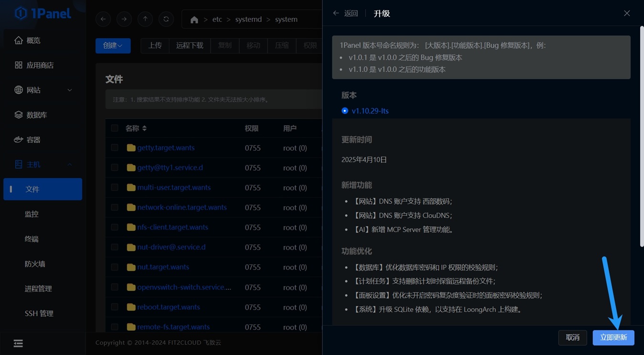
Task: Select the v1.10.29-lts version radio button
Action: tap(345, 111)
